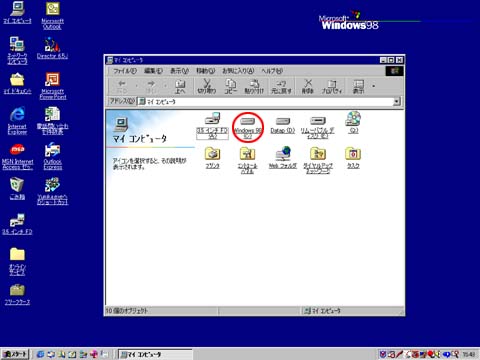Click the My Computer taskbar button
The width and height of the screenshot is (480, 360).
pyautogui.click(x=155, y=354)
